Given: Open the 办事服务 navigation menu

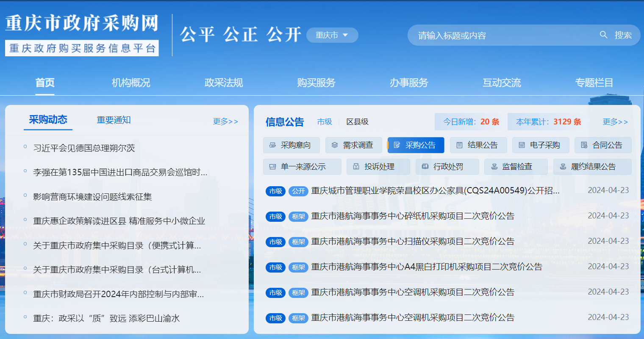Looking at the screenshot, I should [409, 83].
